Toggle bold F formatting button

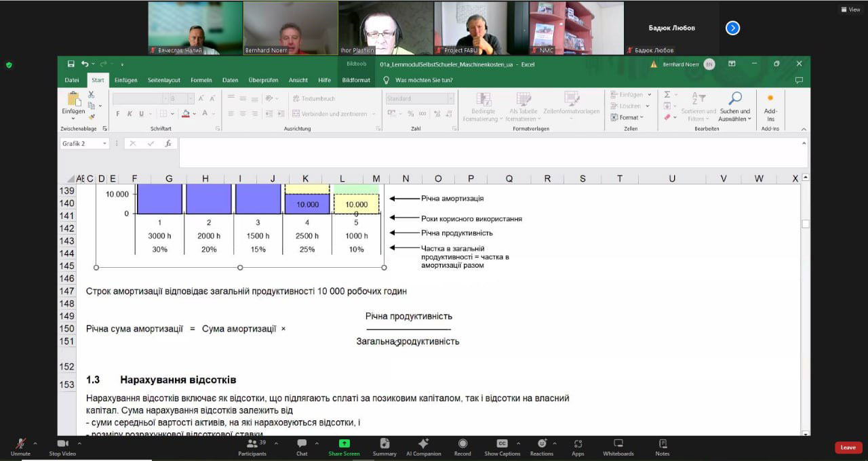(x=117, y=114)
